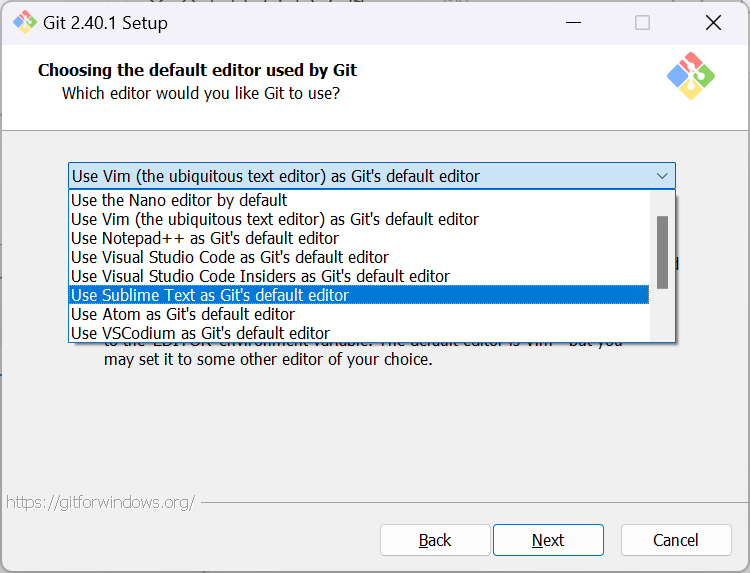The width and height of the screenshot is (750, 573).
Task: Select Use the Nano editor by default
Action: coord(359,200)
